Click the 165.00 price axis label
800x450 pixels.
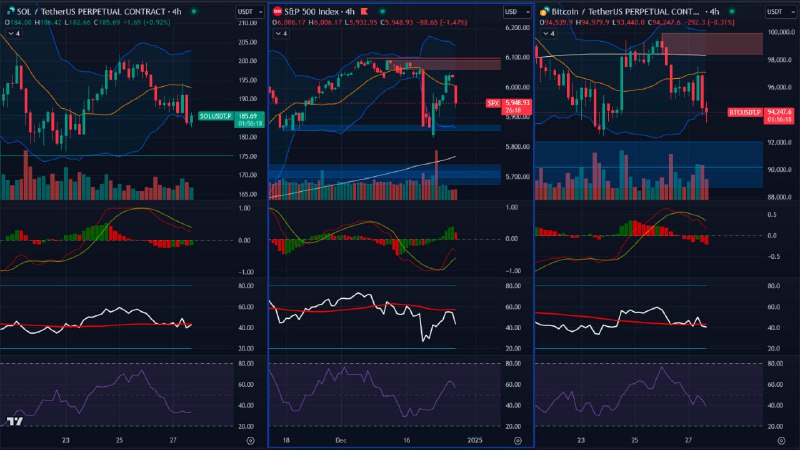(247, 194)
